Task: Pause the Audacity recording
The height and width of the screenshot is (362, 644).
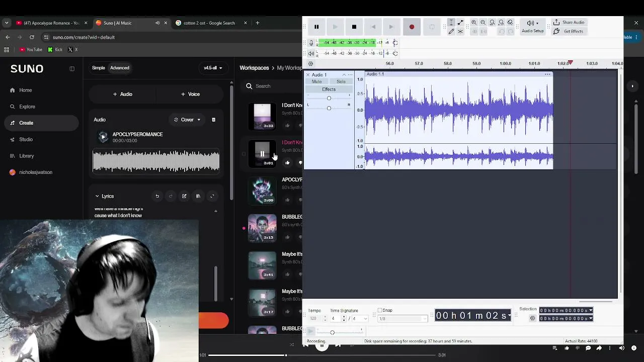Action: click(316, 27)
